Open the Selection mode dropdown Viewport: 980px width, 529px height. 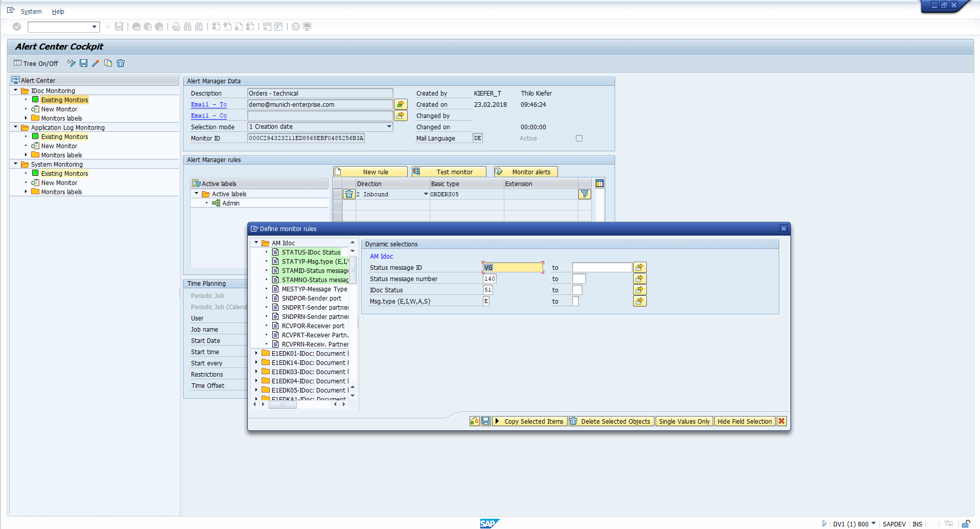tap(389, 127)
